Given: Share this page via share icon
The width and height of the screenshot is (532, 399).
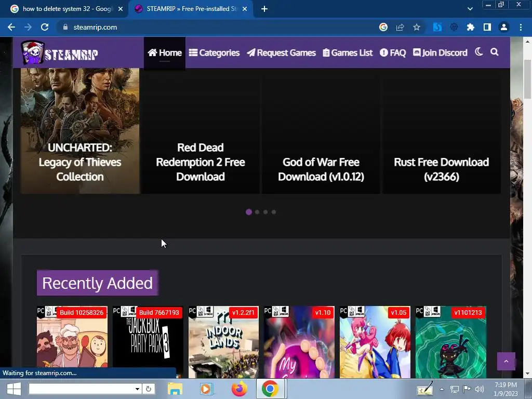Looking at the screenshot, I should [400, 27].
